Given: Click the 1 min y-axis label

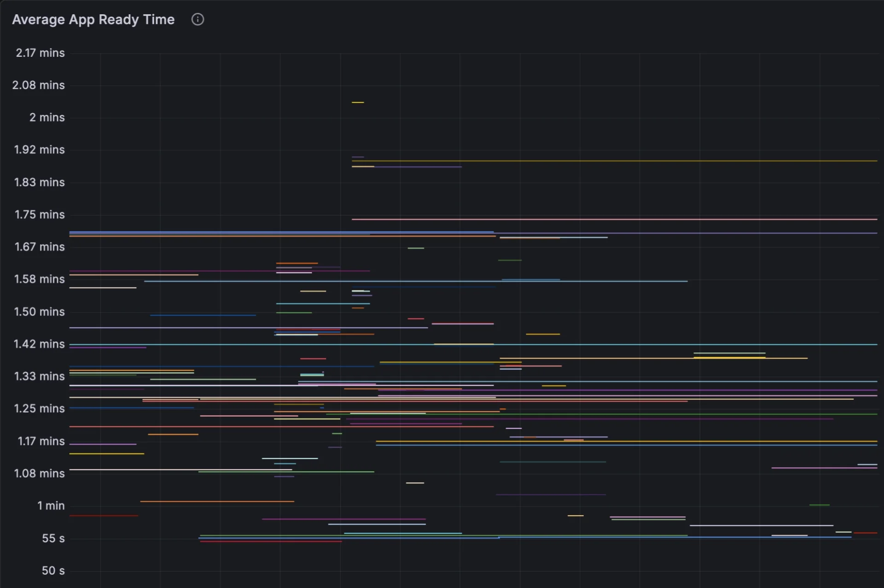Looking at the screenshot, I should [51, 506].
